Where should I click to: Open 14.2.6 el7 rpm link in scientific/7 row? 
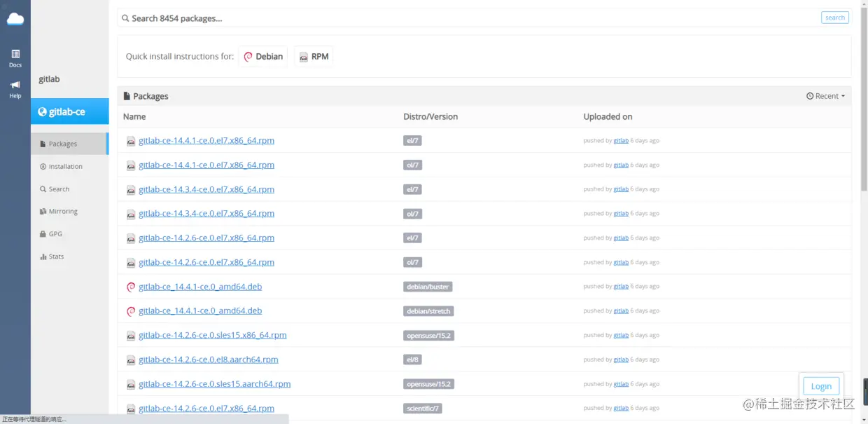coord(206,409)
